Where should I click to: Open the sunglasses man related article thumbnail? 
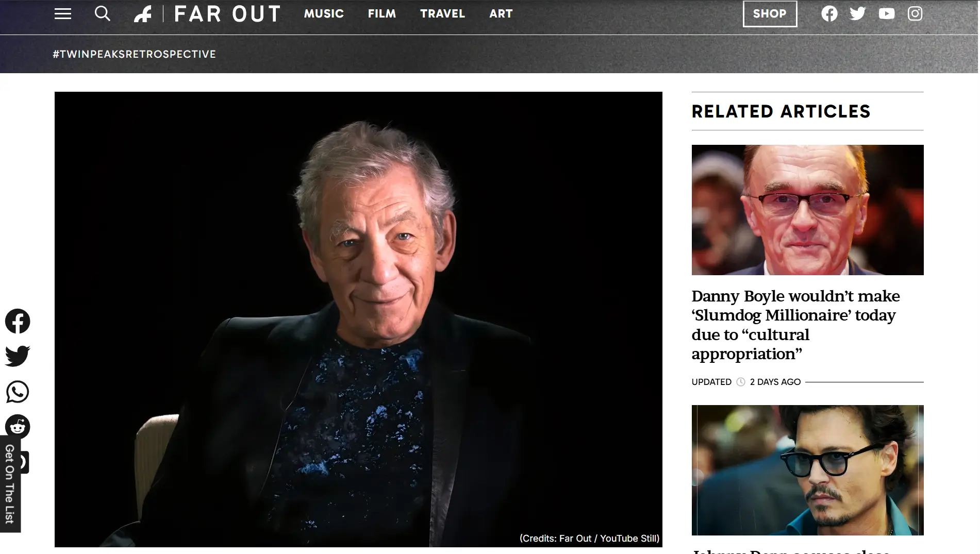pyautogui.click(x=807, y=470)
